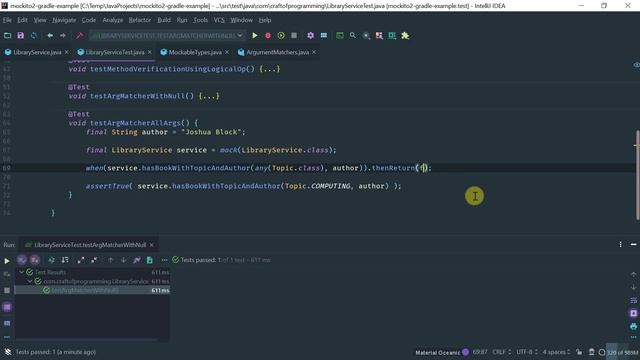Run with coverage icon in toolbar

281,36
